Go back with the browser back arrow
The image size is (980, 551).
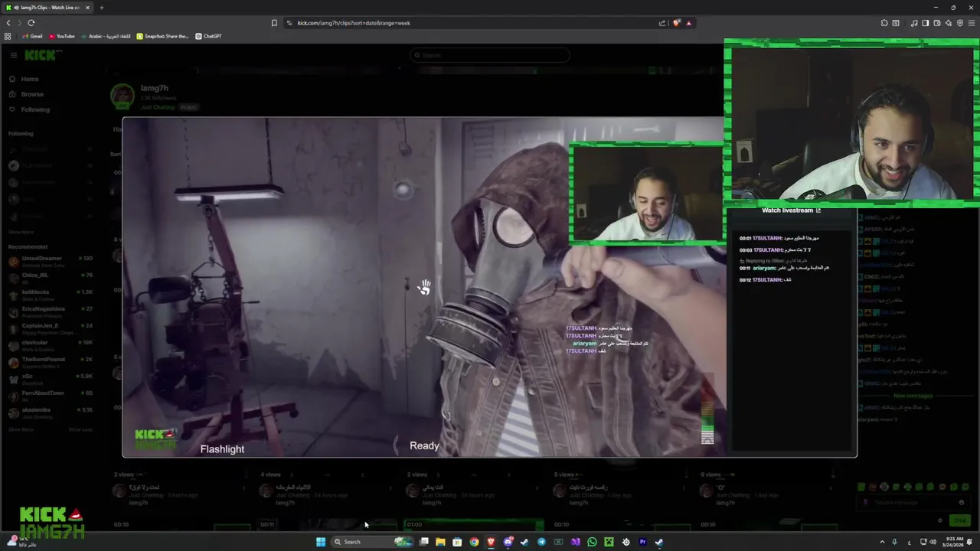point(8,23)
